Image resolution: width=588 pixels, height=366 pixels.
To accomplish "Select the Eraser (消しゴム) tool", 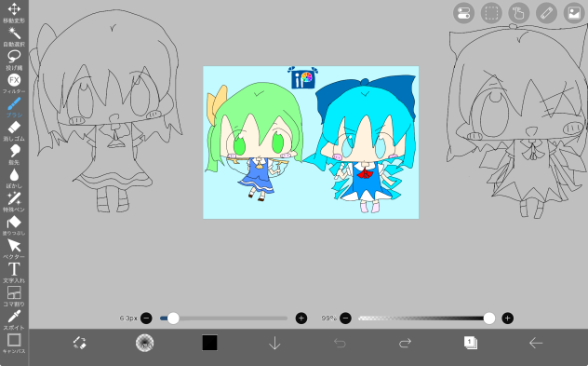I will [14, 131].
